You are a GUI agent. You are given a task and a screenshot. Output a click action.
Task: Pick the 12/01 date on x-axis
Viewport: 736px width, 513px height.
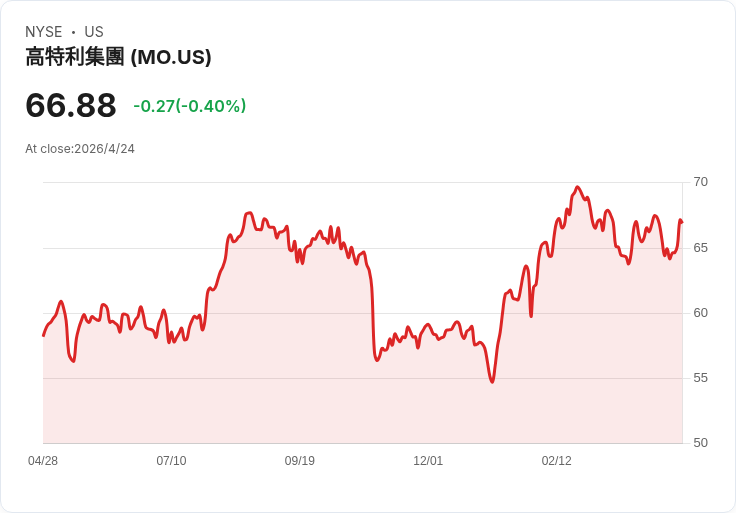[428, 461]
